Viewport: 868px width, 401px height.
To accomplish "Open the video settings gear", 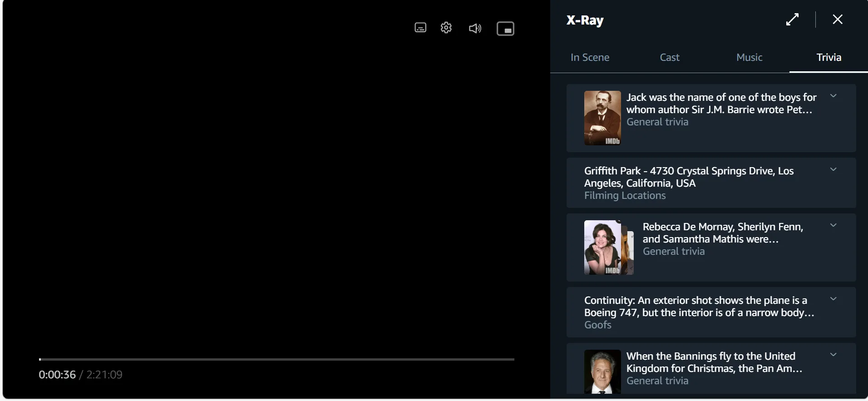I will click(446, 28).
